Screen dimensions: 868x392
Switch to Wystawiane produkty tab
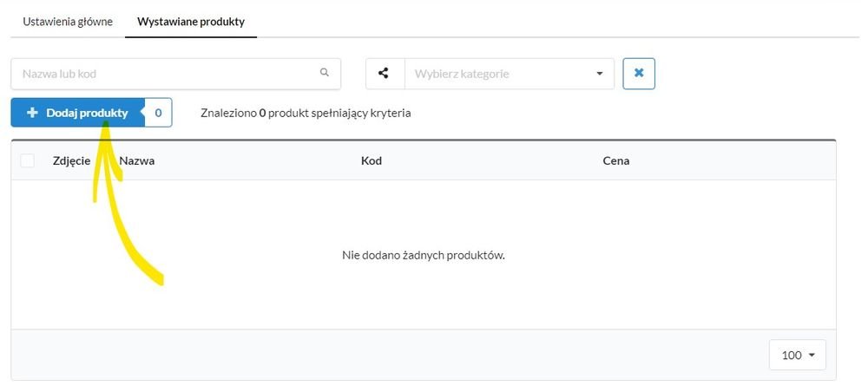(191, 23)
